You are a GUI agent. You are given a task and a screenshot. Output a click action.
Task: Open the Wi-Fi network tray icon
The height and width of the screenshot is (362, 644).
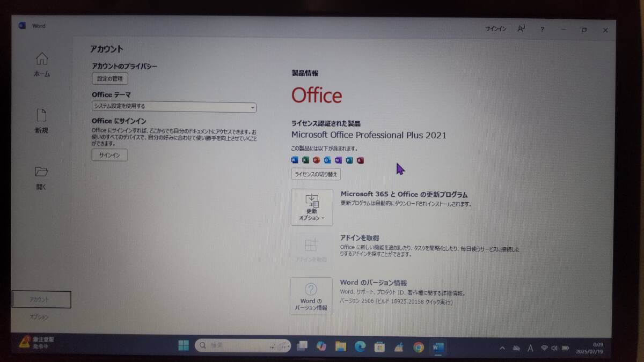click(544, 348)
